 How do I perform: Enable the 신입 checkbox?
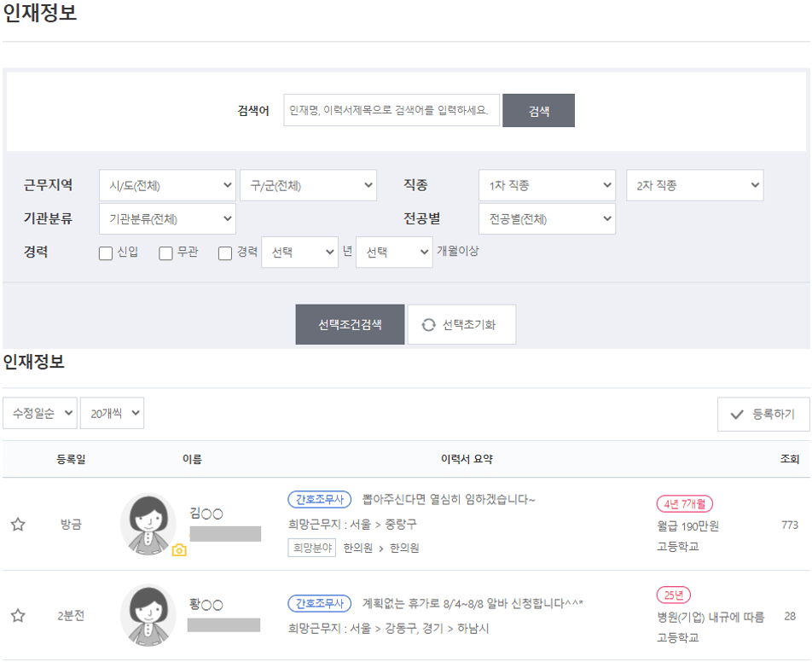point(106,253)
